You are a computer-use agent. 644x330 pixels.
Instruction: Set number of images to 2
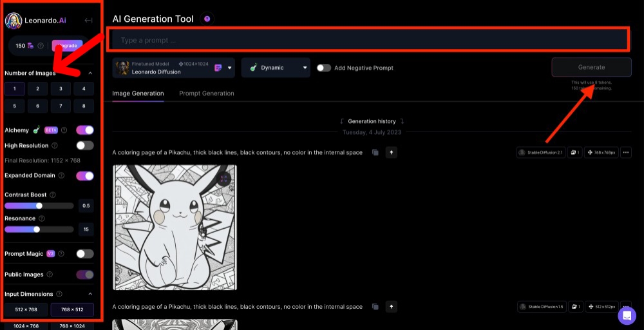[38, 89]
